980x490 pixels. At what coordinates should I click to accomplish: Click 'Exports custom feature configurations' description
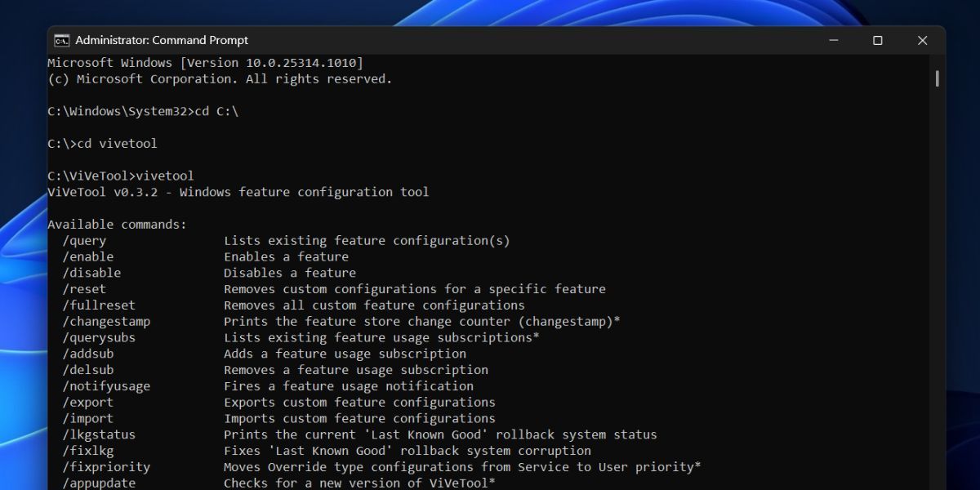pos(359,403)
